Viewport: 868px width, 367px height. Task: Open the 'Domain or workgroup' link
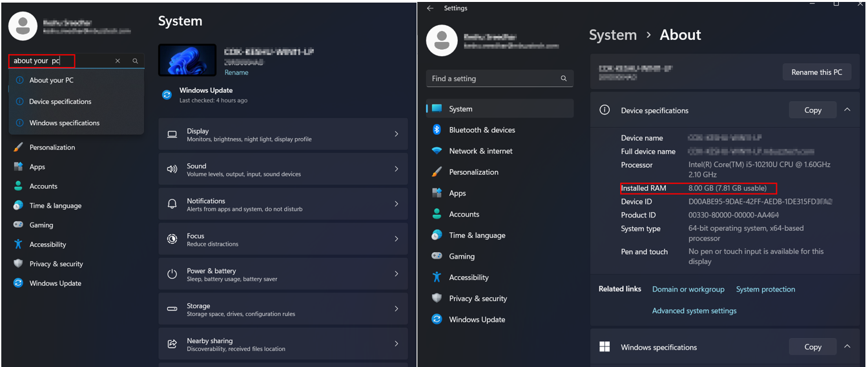tap(688, 289)
